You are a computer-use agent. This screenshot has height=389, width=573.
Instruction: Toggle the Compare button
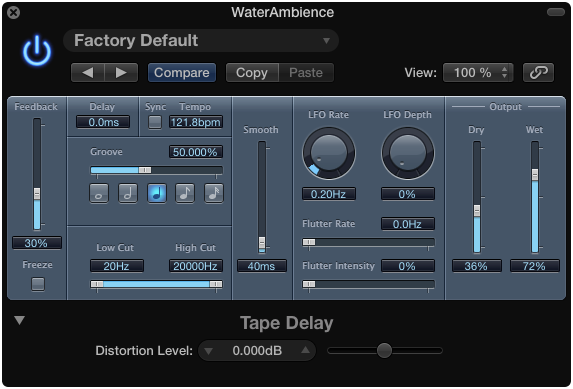182,72
